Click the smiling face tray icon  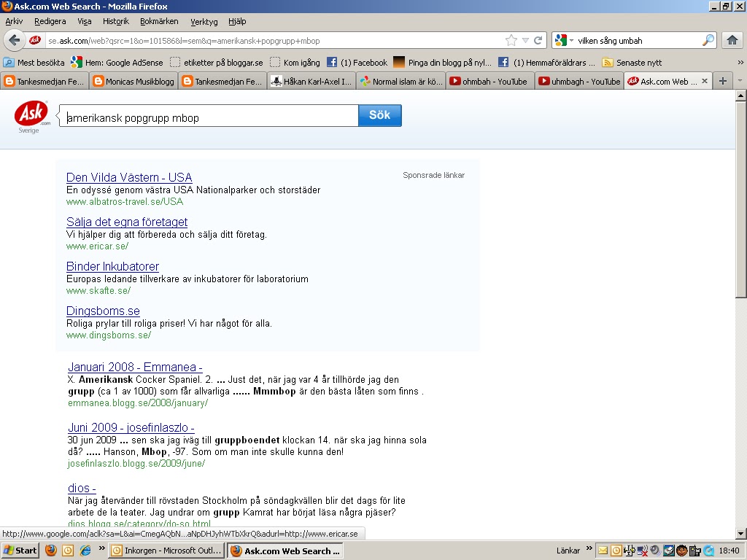(682, 551)
